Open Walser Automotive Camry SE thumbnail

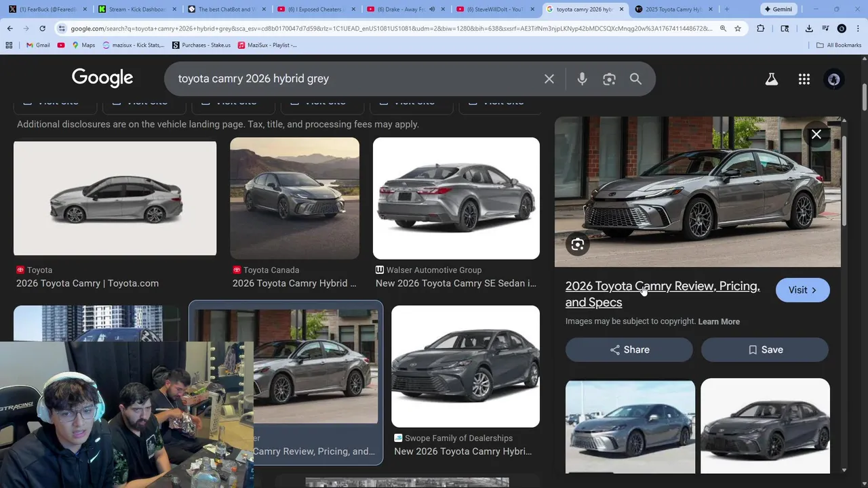(x=456, y=198)
